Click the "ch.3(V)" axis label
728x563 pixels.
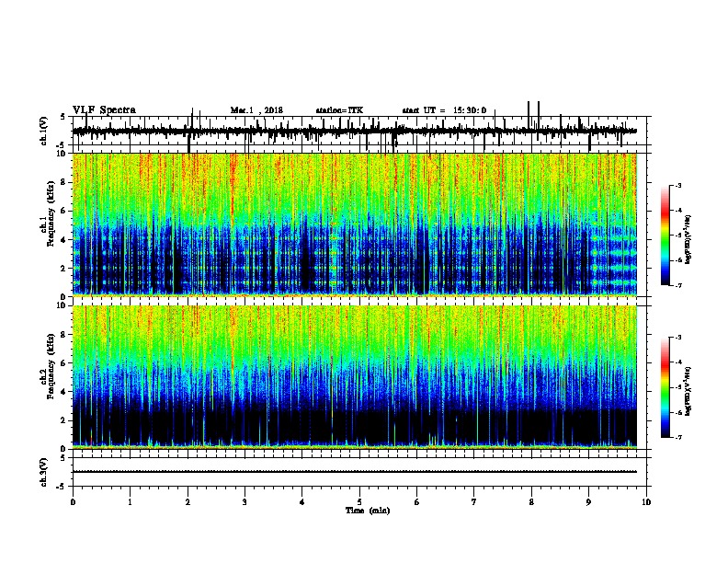(x=44, y=472)
